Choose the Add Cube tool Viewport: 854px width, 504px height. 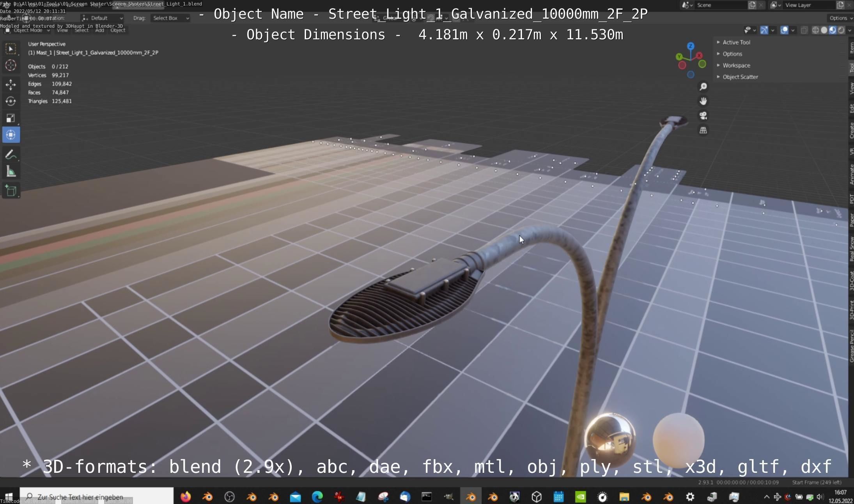click(11, 191)
